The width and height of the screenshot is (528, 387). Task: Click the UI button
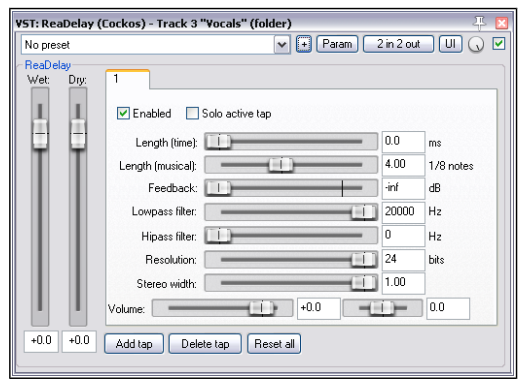tap(450, 44)
